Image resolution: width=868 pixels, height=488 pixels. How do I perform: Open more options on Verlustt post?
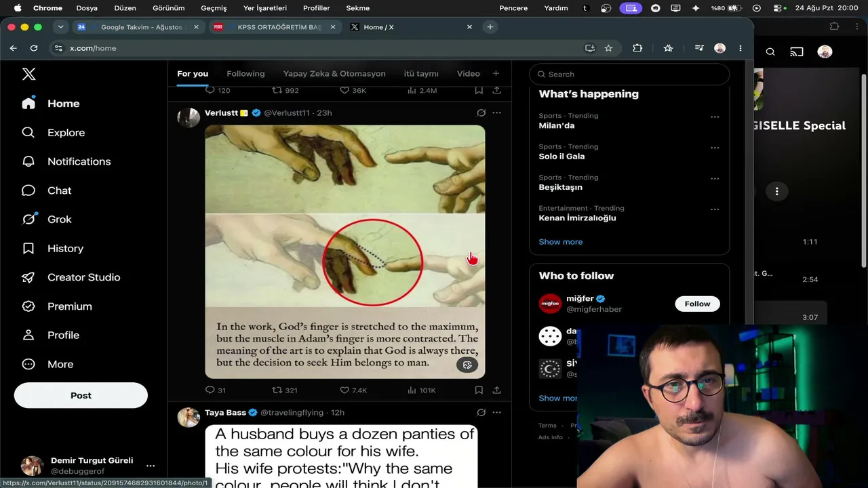(496, 113)
